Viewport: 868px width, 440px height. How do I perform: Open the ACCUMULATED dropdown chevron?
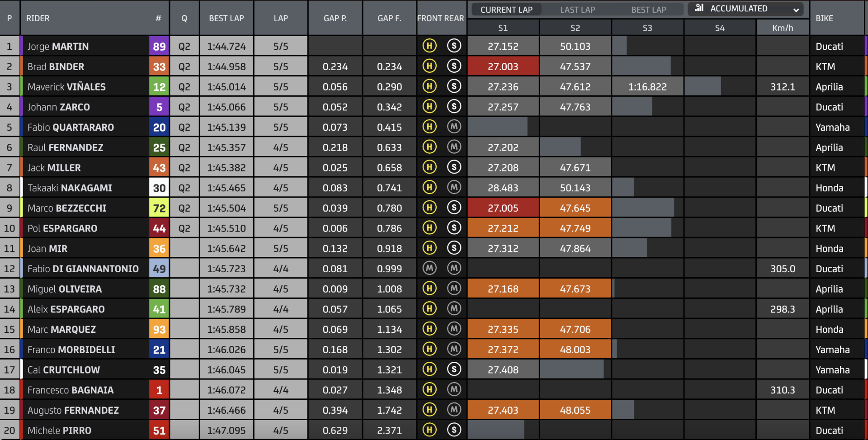coord(796,9)
